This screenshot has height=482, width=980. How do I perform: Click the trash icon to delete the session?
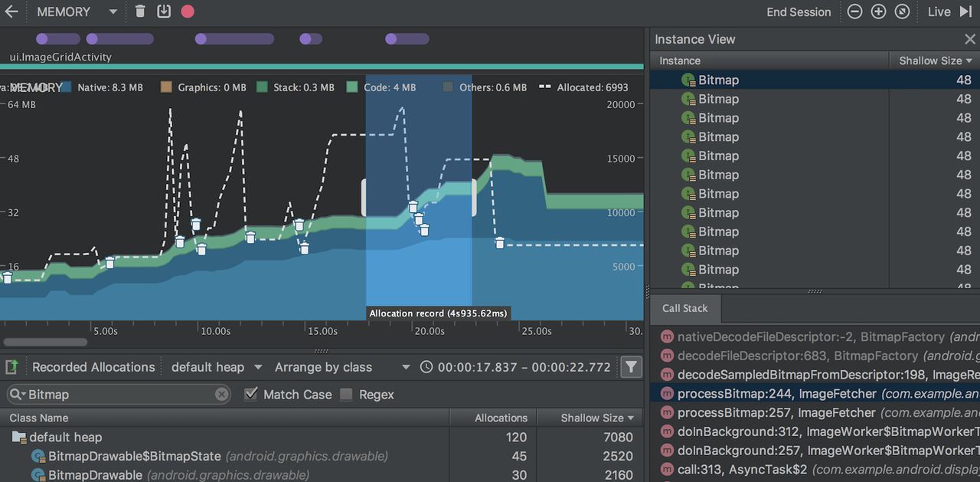tap(140, 11)
